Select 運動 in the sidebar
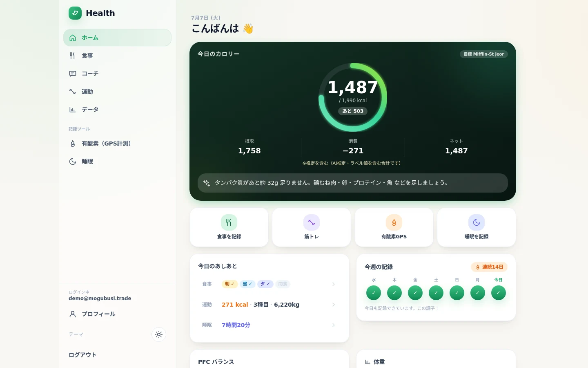Viewport: 588px width, 368px height. click(x=117, y=92)
